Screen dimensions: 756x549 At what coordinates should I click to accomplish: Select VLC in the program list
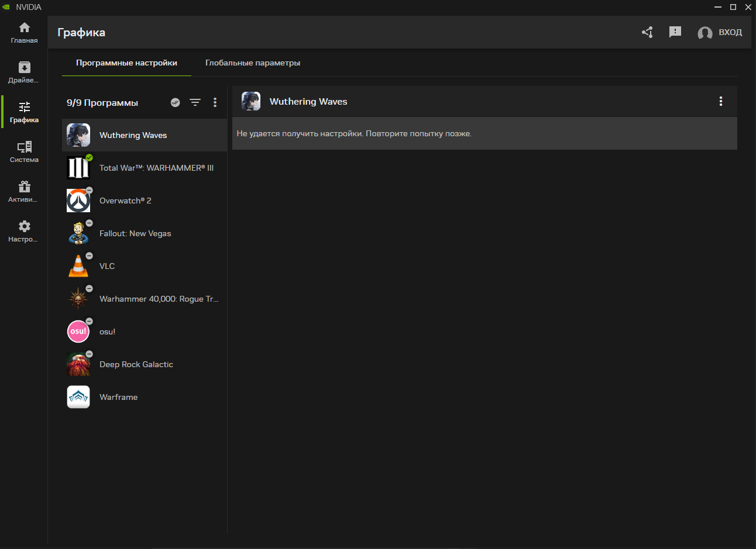pyautogui.click(x=145, y=266)
